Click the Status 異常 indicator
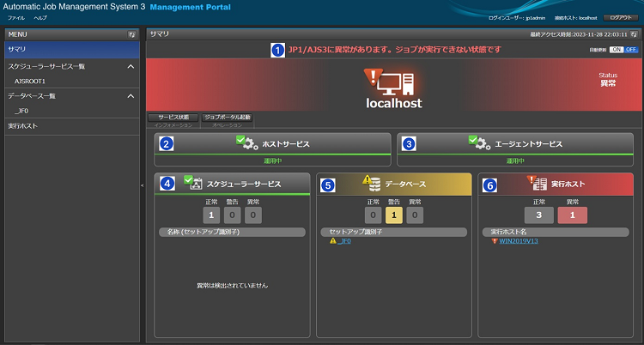 tap(608, 80)
